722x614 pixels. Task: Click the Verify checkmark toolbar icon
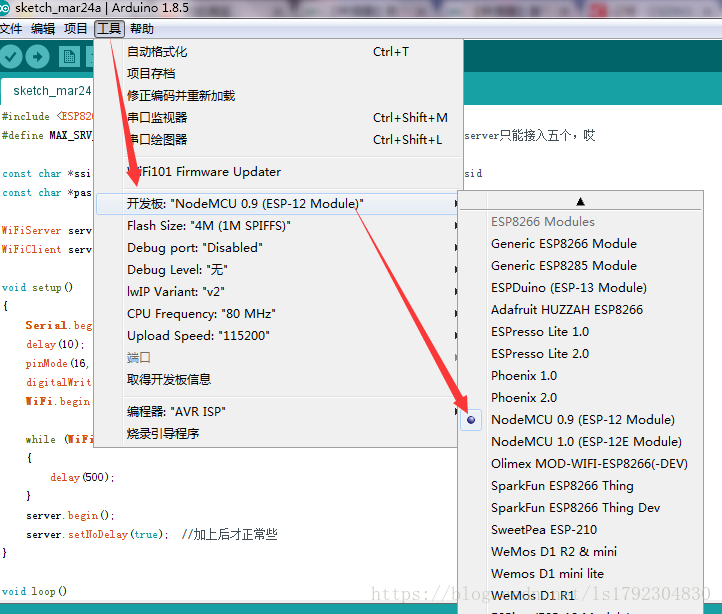[x=11, y=57]
